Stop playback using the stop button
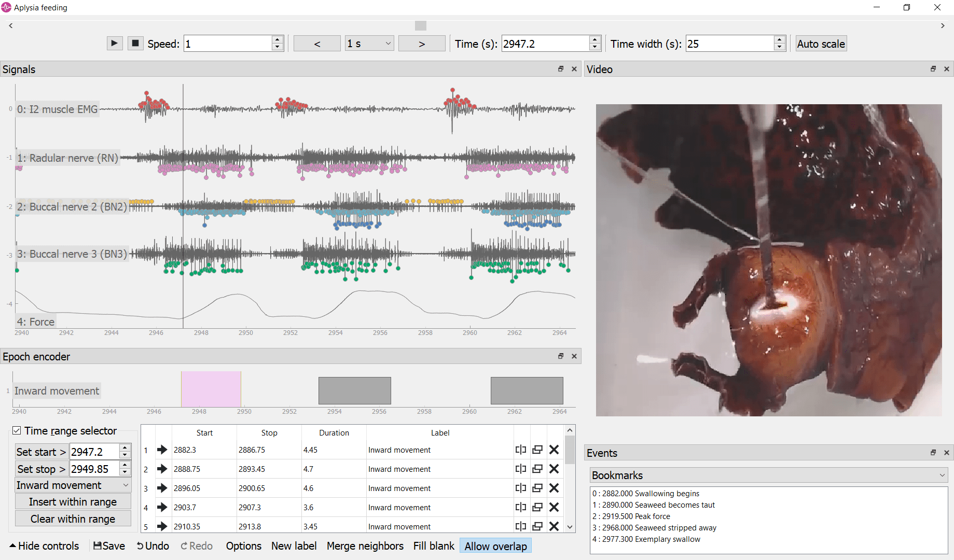Viewport: 954px width, 560px height. 135,43
